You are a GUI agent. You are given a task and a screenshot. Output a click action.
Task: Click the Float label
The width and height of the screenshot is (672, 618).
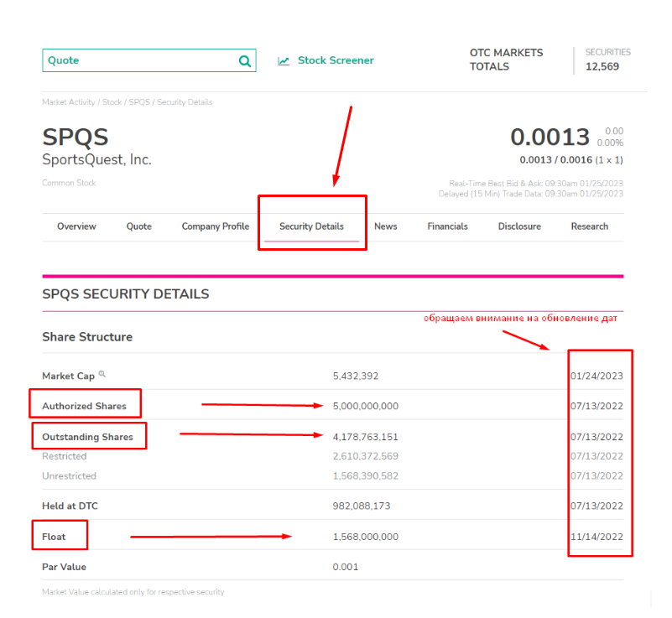54,537
